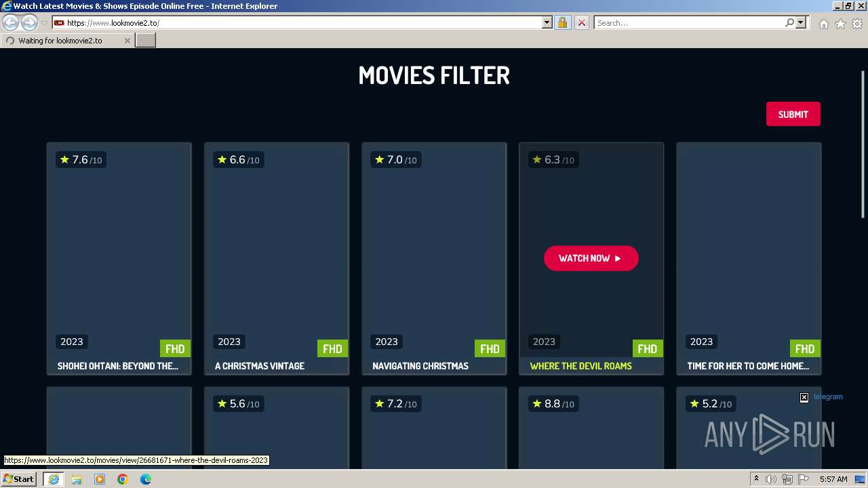Open the recent pages dropdown beside Forward

pos(44,23)
